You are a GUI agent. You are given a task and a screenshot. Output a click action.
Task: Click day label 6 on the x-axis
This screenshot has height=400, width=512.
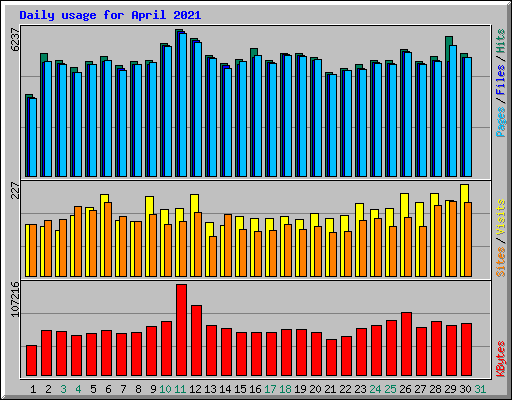[108, 389]
